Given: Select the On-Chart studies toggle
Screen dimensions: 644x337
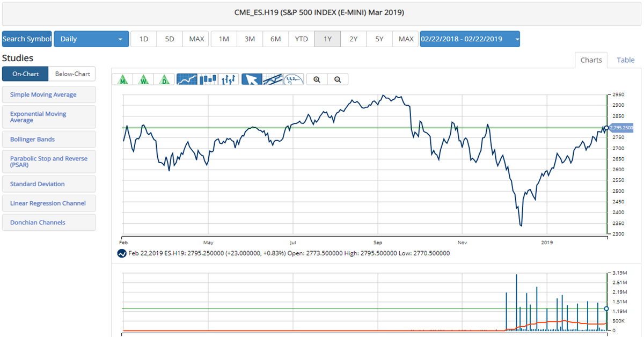Looking at the screenshot, I should click(25, 74).
